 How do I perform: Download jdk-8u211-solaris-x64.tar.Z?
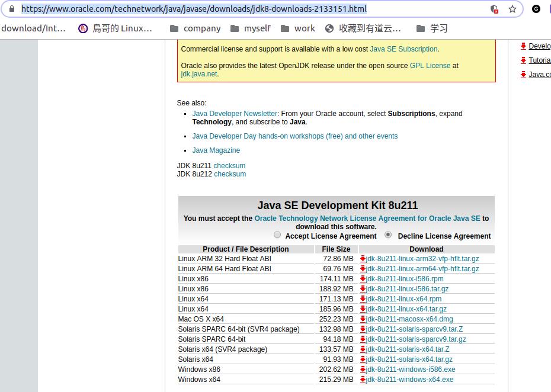point(408,349)
